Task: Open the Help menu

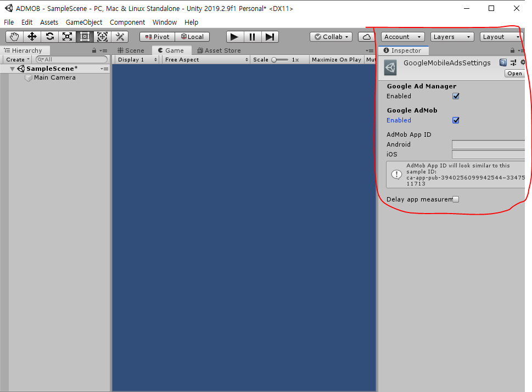Action: 192,22
